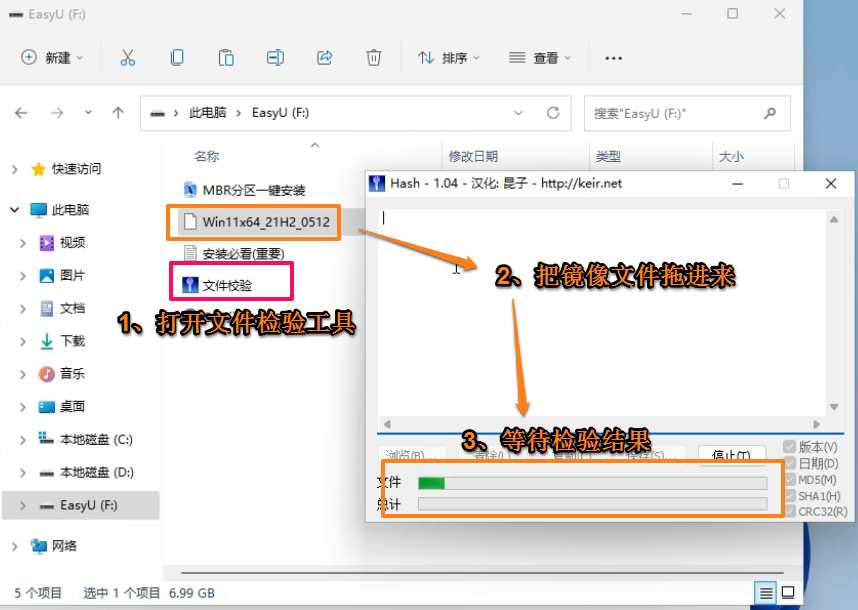858x610 pixels.
Task: Open the address bar history dropdown
Action: [x=518, y=113]
